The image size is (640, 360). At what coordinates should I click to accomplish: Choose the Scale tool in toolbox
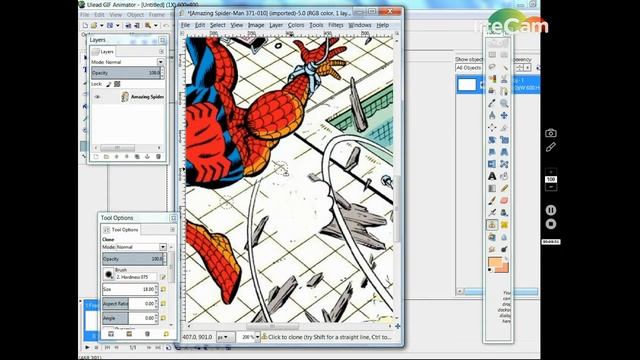(504, 140)
